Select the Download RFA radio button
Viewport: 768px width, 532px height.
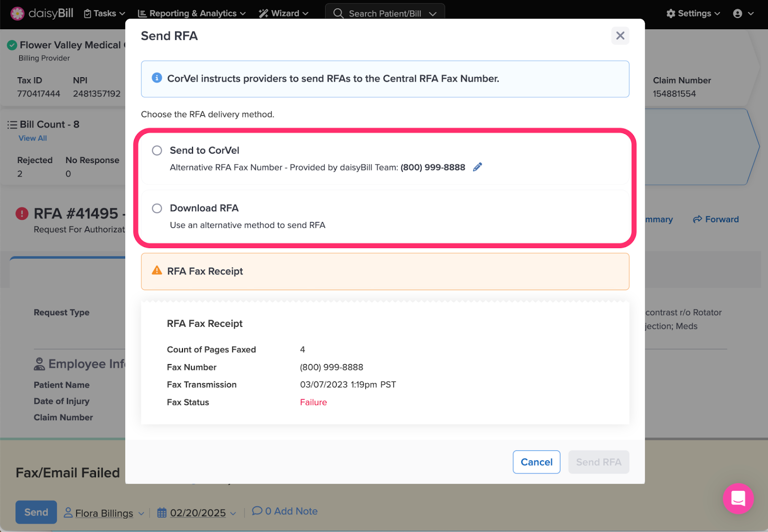click(x=157, y=208)
